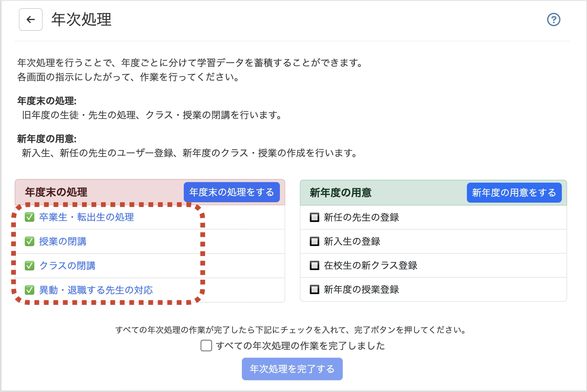Click empty box beside 新任の先生の登録
587x392 pixels.
point(314,217)
